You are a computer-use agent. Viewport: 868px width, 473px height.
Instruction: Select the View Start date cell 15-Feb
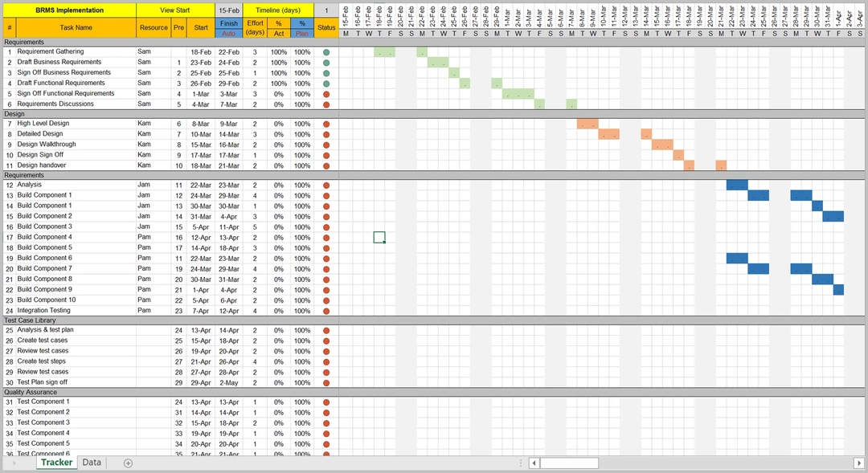point(229,10)
